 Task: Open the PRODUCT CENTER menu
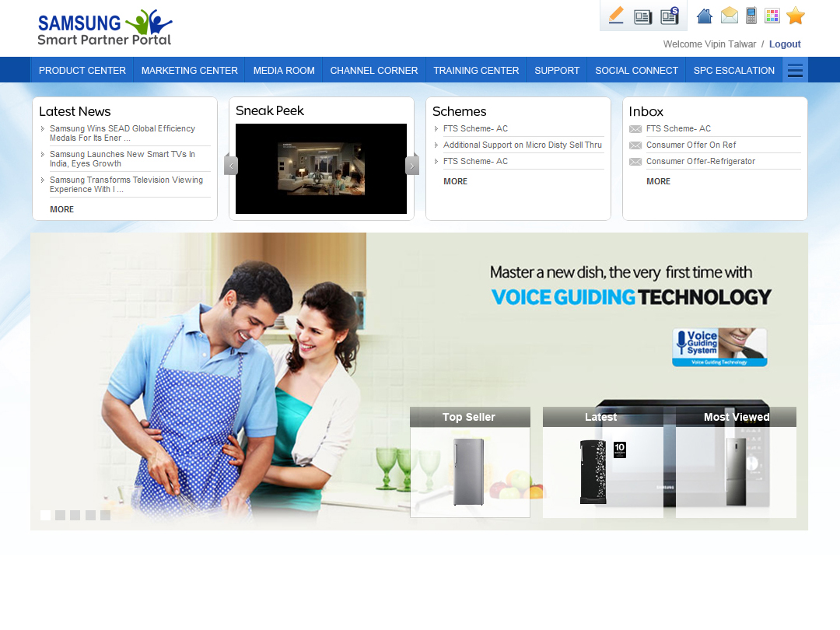tap(82, 70)
